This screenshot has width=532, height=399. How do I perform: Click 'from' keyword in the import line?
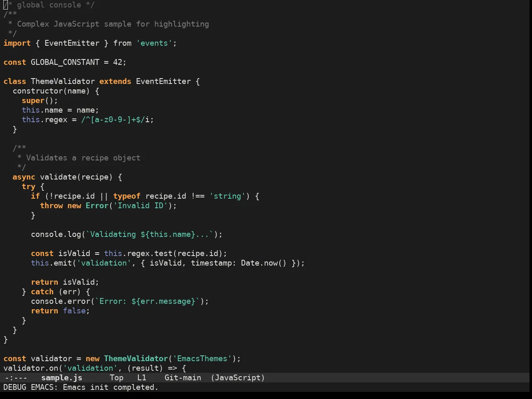(122, 43)
